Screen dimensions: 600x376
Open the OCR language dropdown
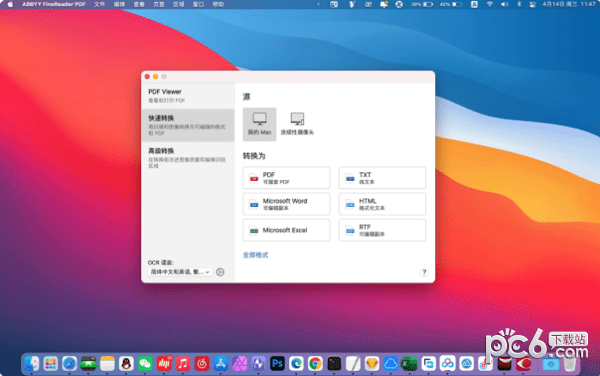(180, 272)
